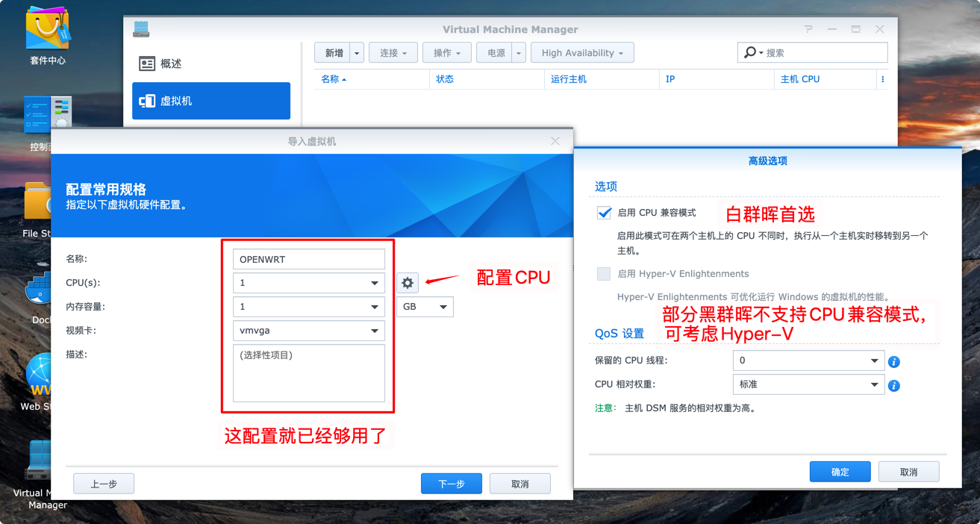
Task: Open the 保留的 CPU 线程 dropdown
Action: (x=808, y=361)
